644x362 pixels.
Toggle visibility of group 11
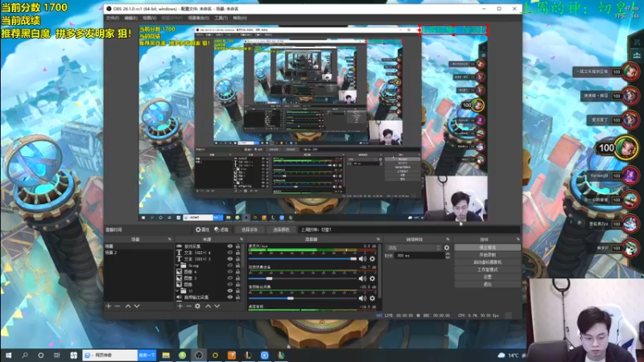[230, 291]
